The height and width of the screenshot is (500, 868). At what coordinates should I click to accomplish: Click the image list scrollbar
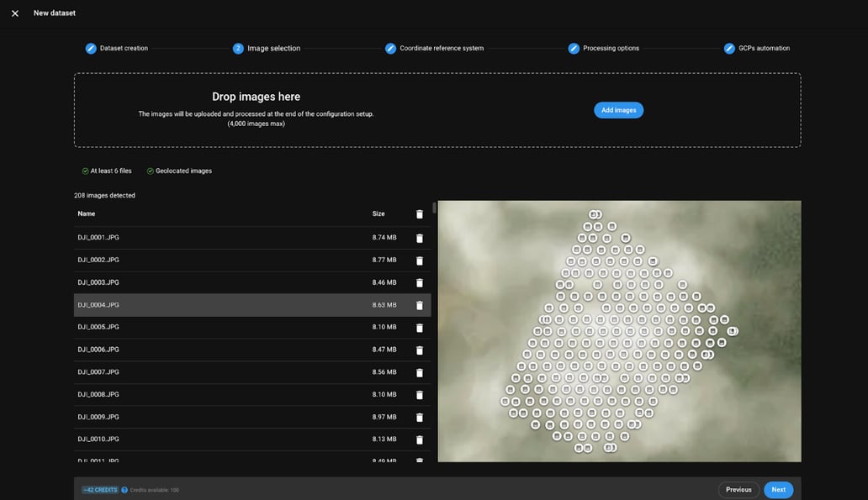coord(434,208)
